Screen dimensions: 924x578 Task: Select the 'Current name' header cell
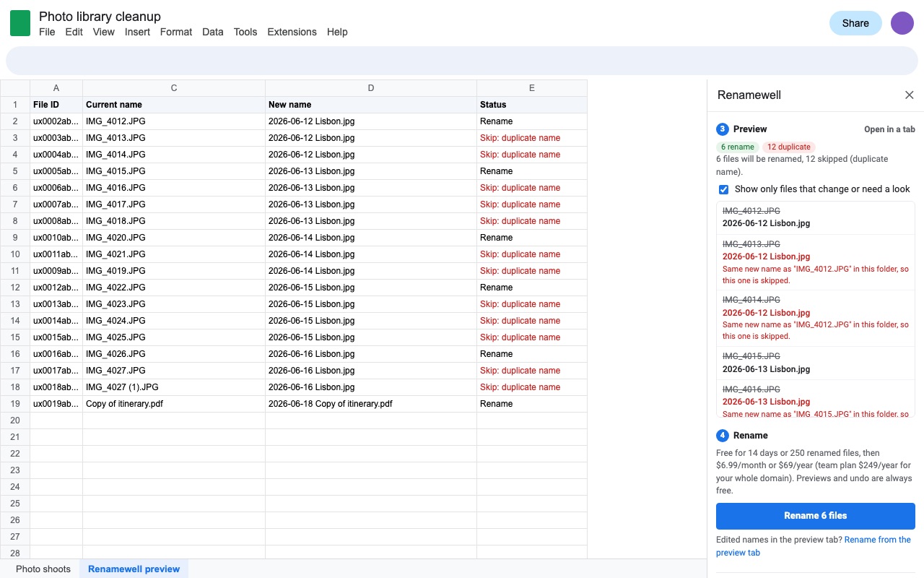[174, 105]
